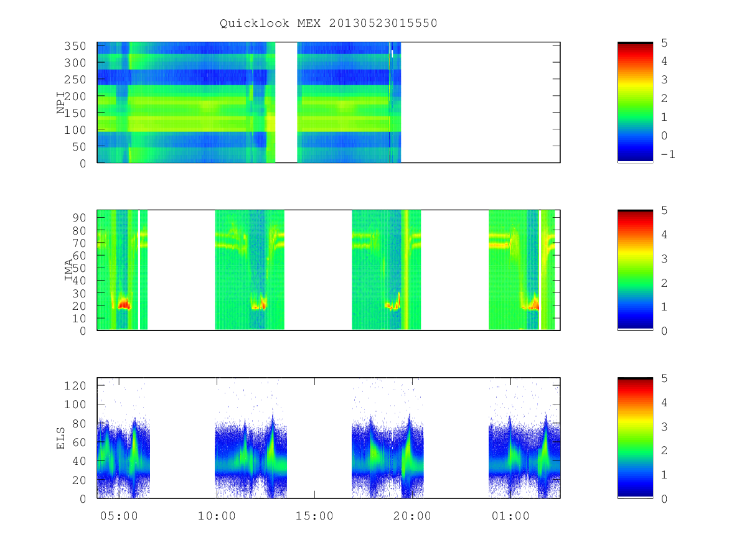Click the 05:00 time axis label
This screenshot has width=747, height=560.
point(119,516)
